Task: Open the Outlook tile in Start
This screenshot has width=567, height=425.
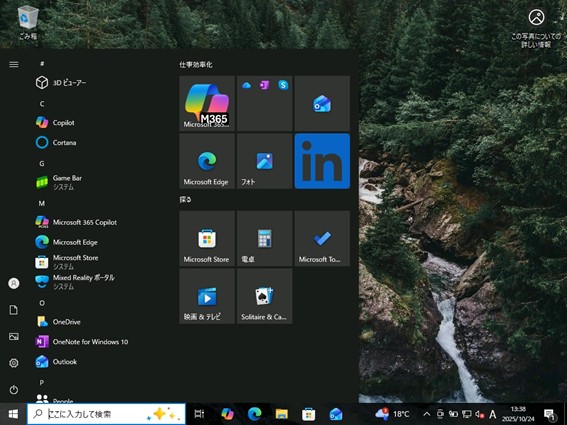Action: 322,103
